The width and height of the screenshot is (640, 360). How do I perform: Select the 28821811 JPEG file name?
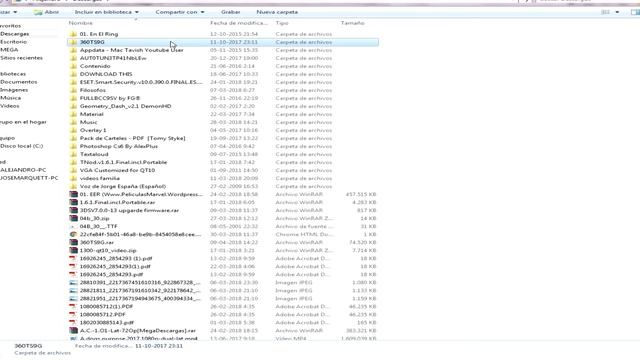140,291
